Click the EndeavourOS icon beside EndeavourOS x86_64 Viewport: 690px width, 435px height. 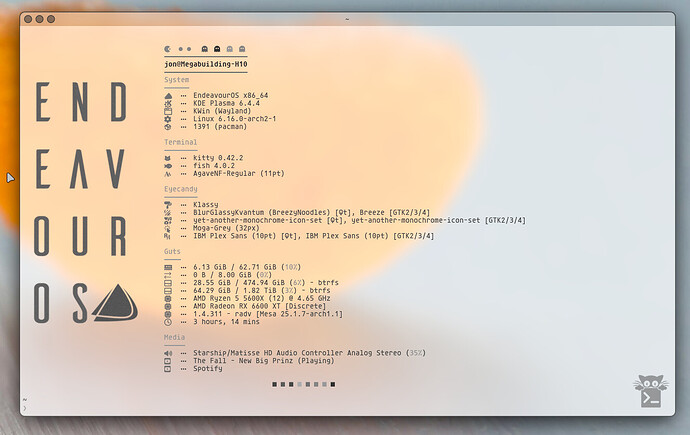[x=168, y=95]
